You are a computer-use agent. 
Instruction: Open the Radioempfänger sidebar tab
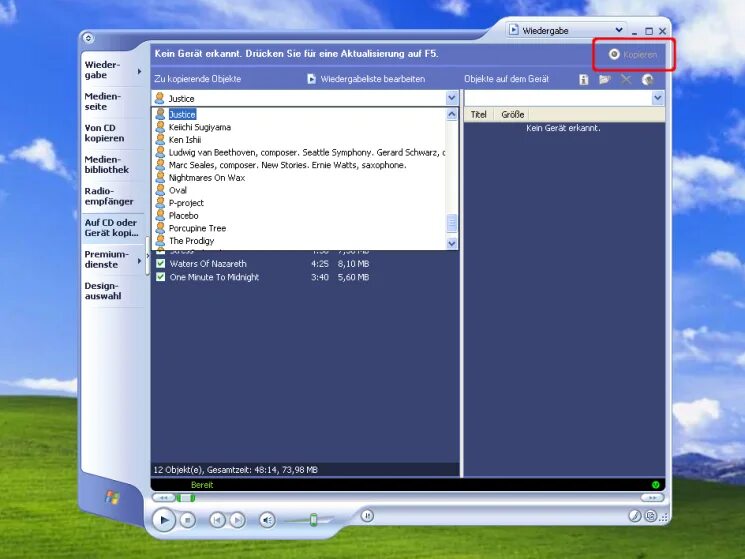(x=109, y=196)
